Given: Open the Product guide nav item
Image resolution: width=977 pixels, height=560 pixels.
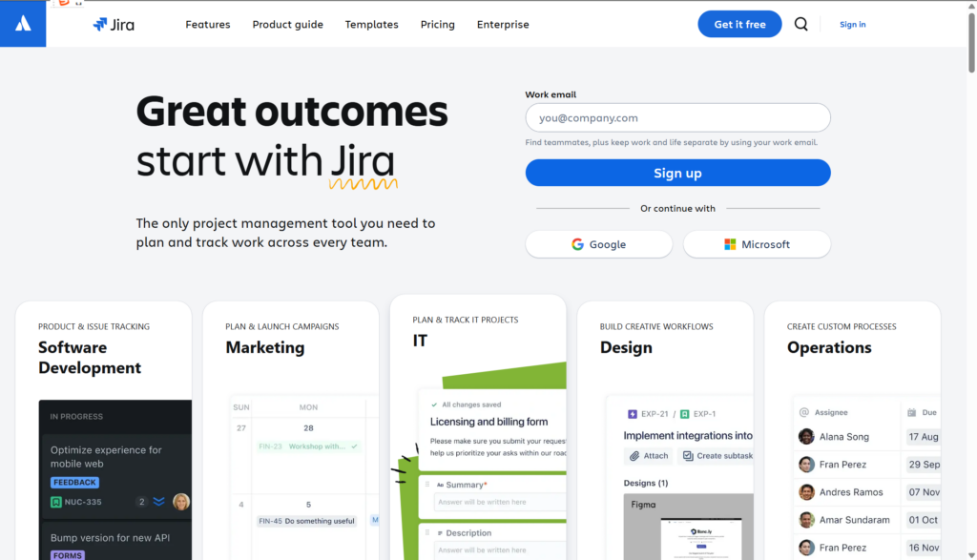Looking at the screenshot, I should 287,25.
